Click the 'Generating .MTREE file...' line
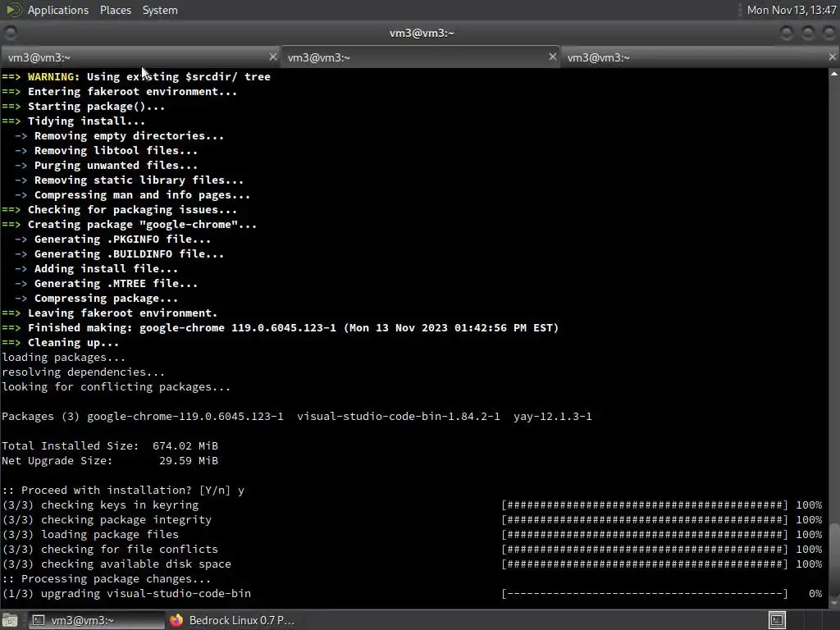Image resolution: width=840 pixels, height=630 pixels. tap(106, 283)
